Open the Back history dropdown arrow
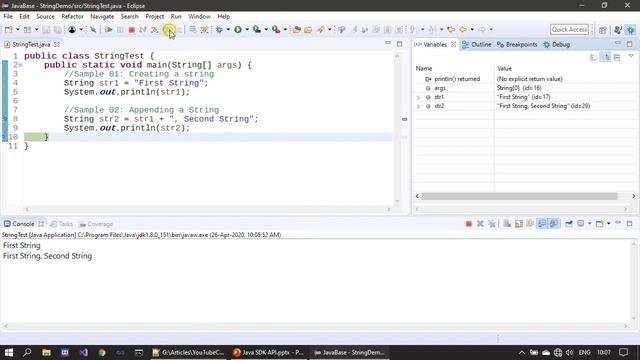640x360 pixels. (472, 29)
